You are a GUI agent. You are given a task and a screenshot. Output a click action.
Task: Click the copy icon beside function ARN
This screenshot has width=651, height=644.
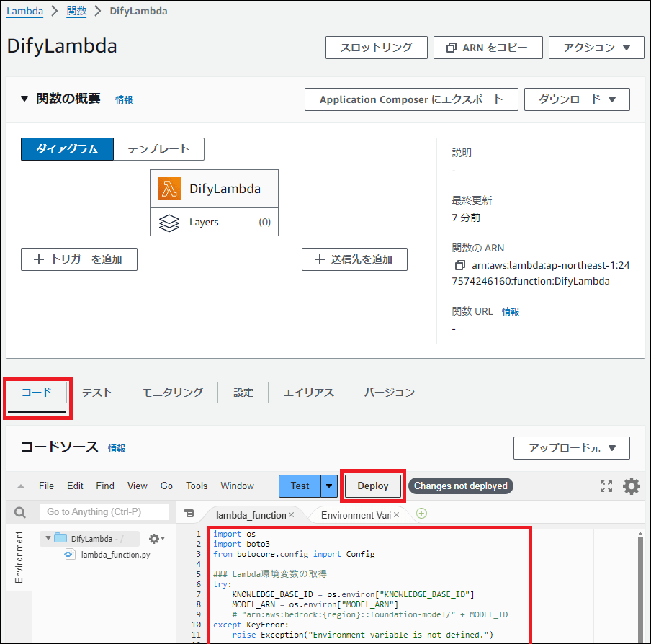click(460, 266)
